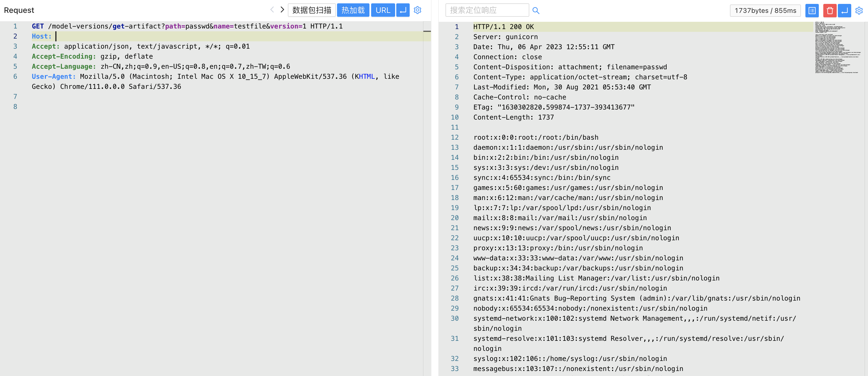868x376 pixels.
Task: Open Request panel settings gear
Action: [418, 10]
